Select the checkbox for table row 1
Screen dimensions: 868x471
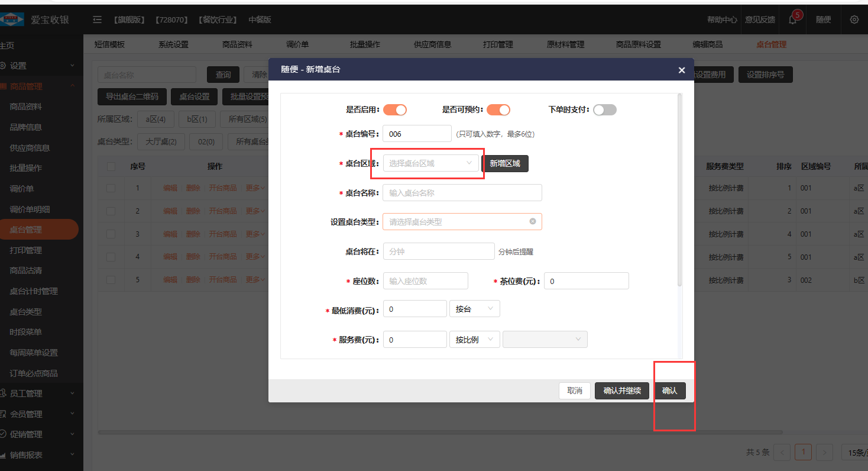111,188
